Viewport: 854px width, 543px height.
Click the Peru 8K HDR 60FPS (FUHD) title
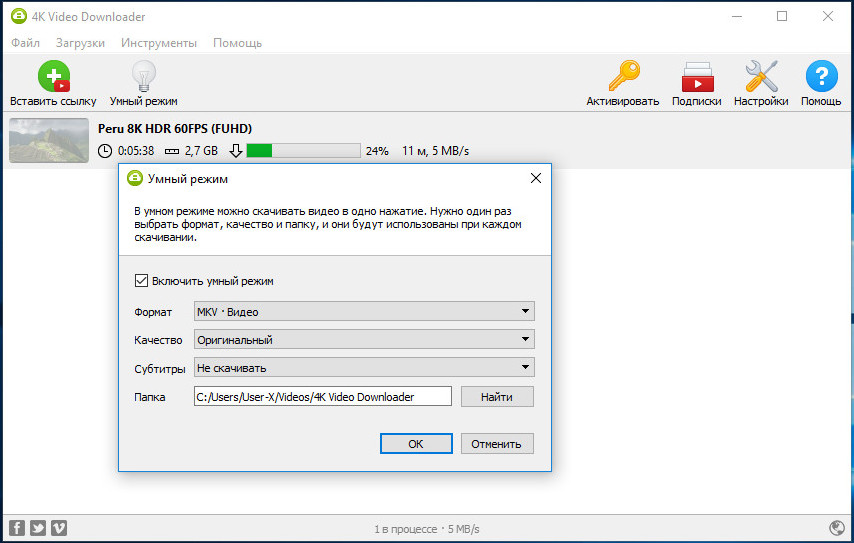175,129
